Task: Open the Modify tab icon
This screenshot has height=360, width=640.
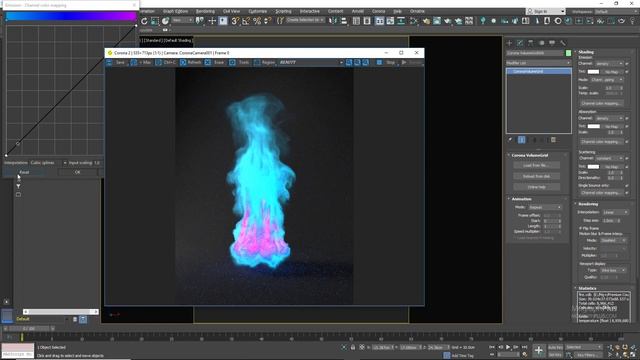Action: point(520,43)
